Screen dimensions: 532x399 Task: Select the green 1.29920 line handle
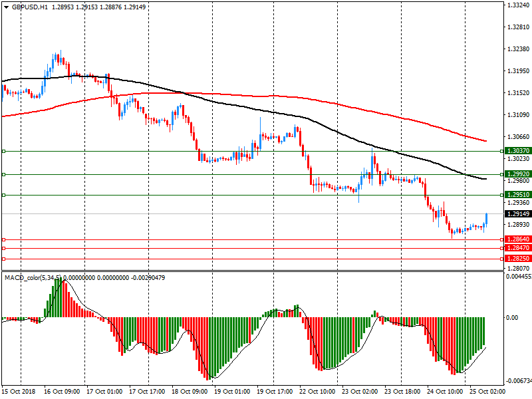pyautogui.click(x=3, y=174)
